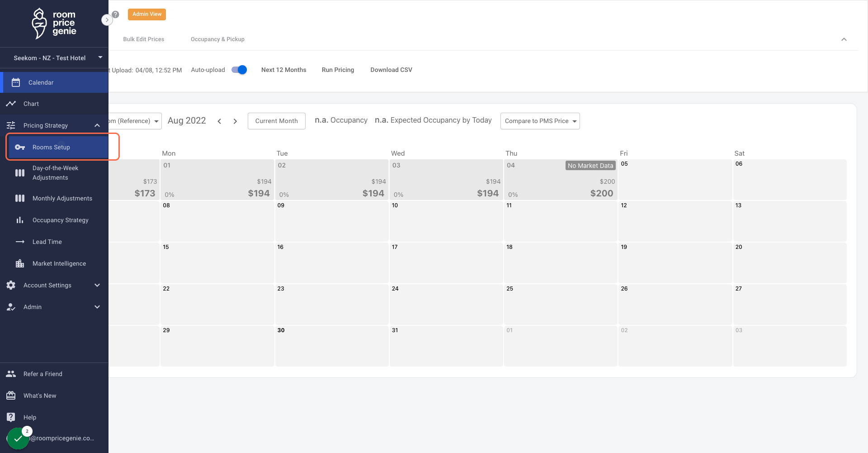This screenshot has width=868, height=453.
Task: Click the Pricing Strategy sliders icon
Action: pos(11,125)
